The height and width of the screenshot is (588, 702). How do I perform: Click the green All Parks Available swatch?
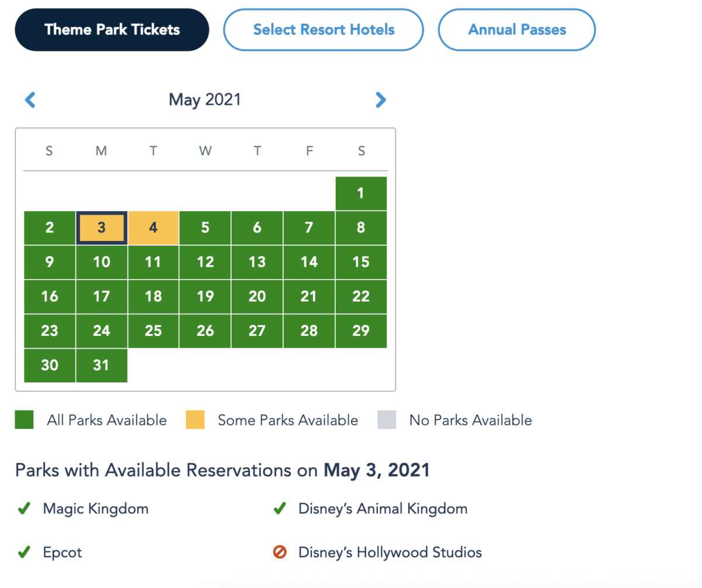pos(25,419)
